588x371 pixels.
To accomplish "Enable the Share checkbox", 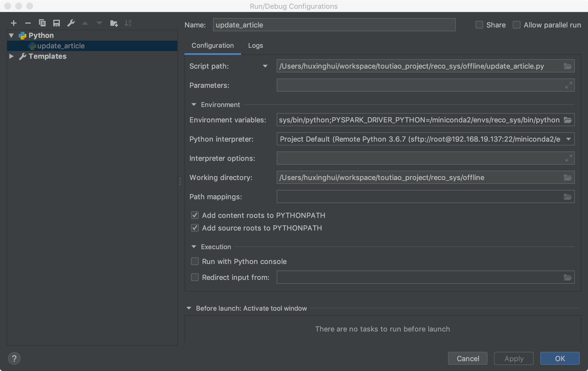I will click(479, 25).
